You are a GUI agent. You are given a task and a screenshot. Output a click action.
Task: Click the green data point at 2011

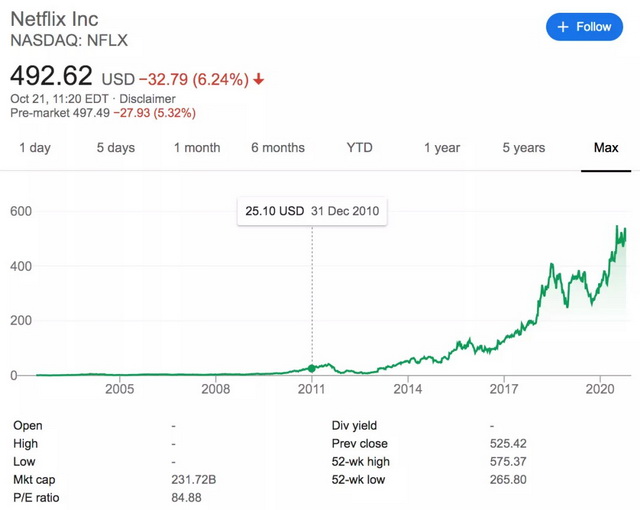pyautogui.click(x=311, y=369)
